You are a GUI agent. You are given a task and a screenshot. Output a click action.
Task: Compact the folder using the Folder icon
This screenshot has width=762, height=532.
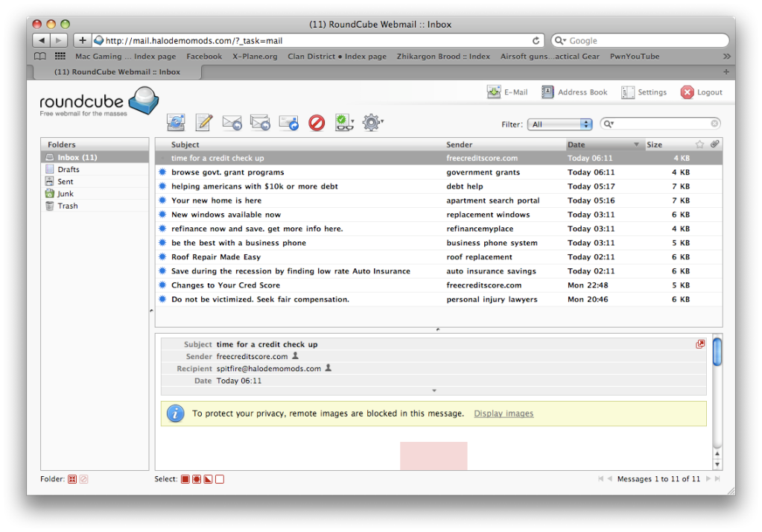72,479
